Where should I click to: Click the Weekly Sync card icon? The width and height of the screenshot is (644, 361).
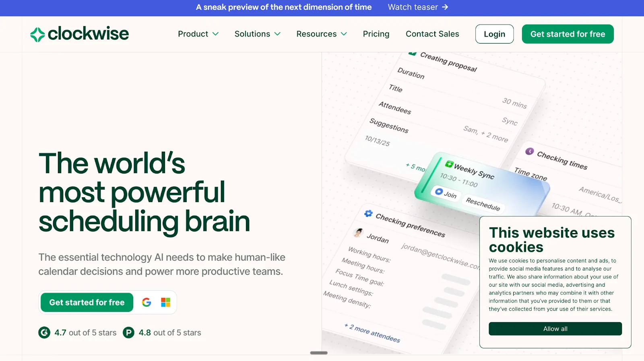449,164
